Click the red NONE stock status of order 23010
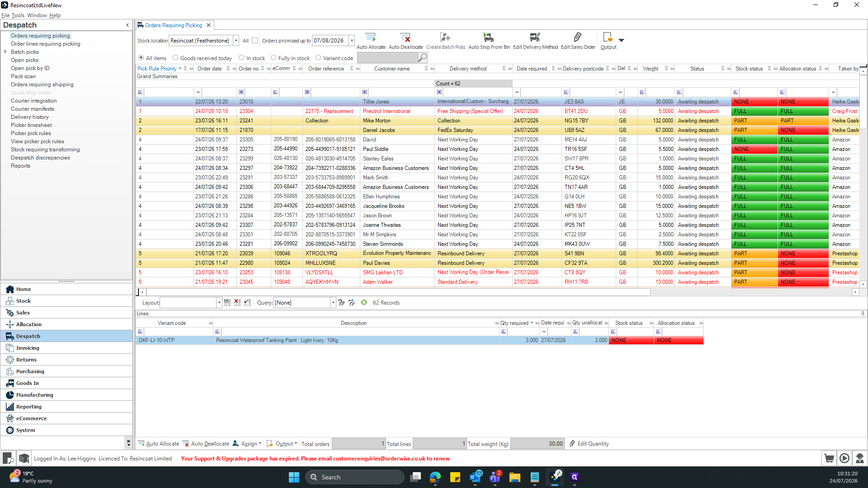868x488 pixels. (x=754, y=102)
